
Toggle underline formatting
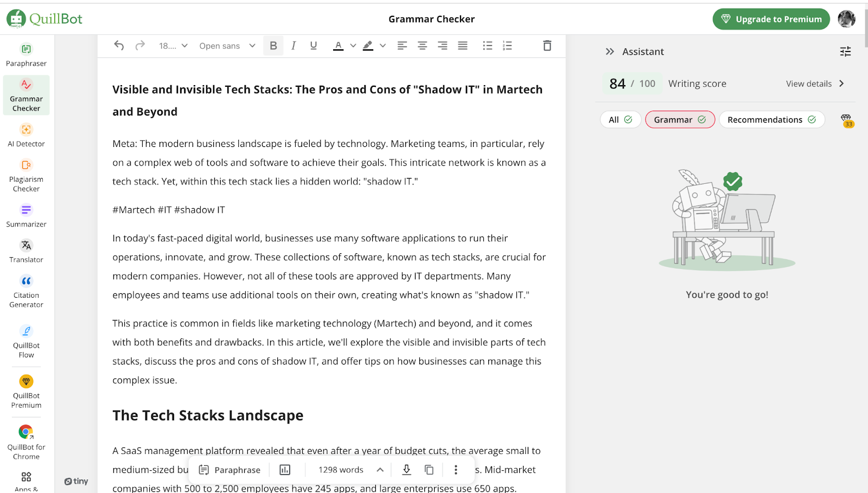click(x=313, y=46)
